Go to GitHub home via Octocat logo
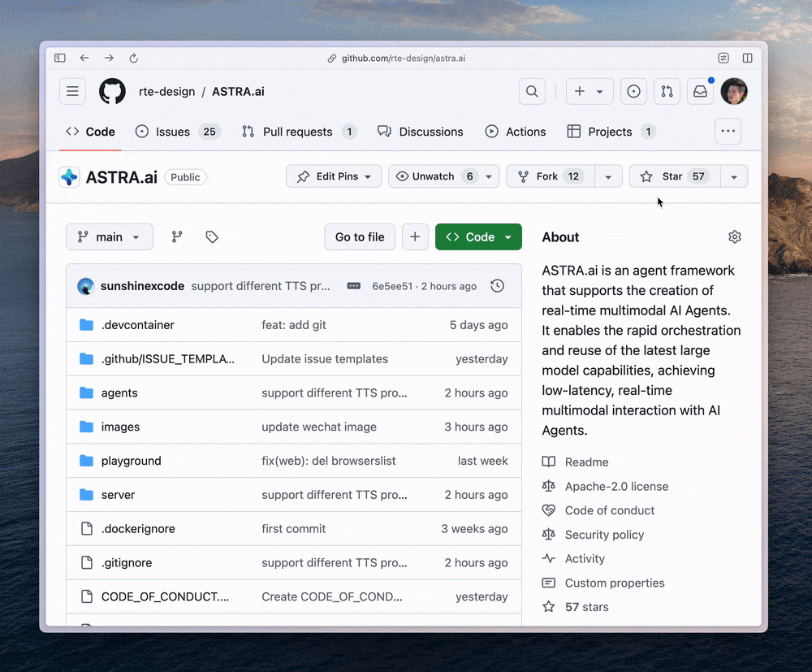812x672 pixels. tap(112, 91)
